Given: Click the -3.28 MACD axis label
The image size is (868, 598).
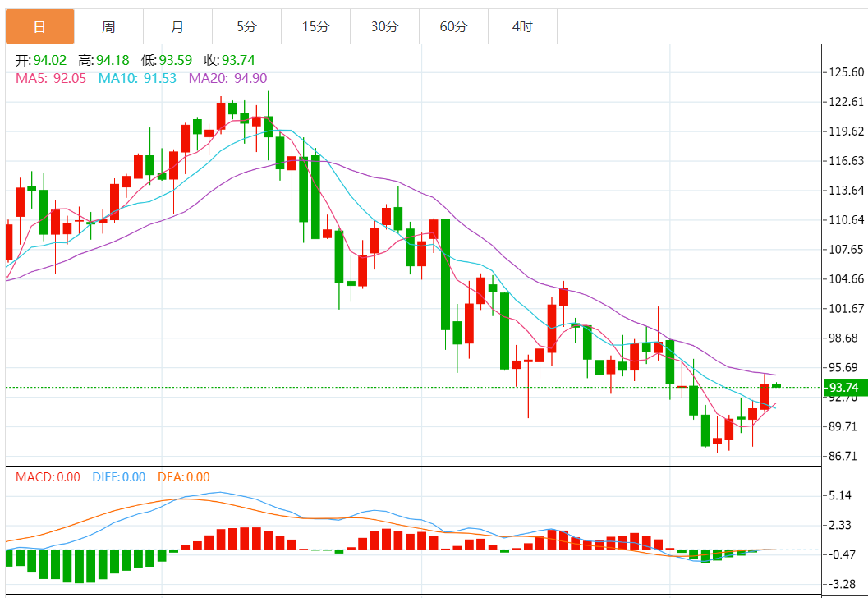Looking at the screenshot, I should coord(842,584).
